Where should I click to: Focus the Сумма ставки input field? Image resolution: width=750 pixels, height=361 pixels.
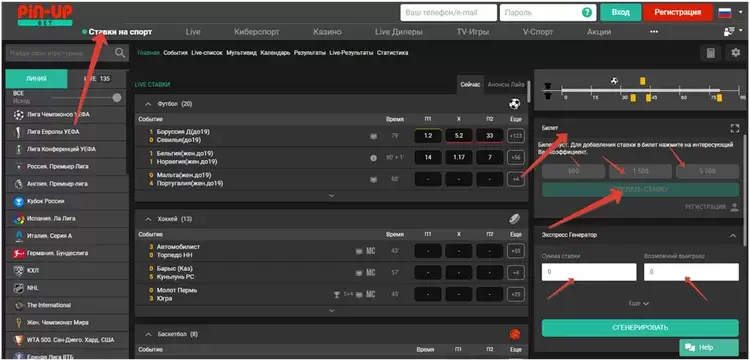point(589,272)
